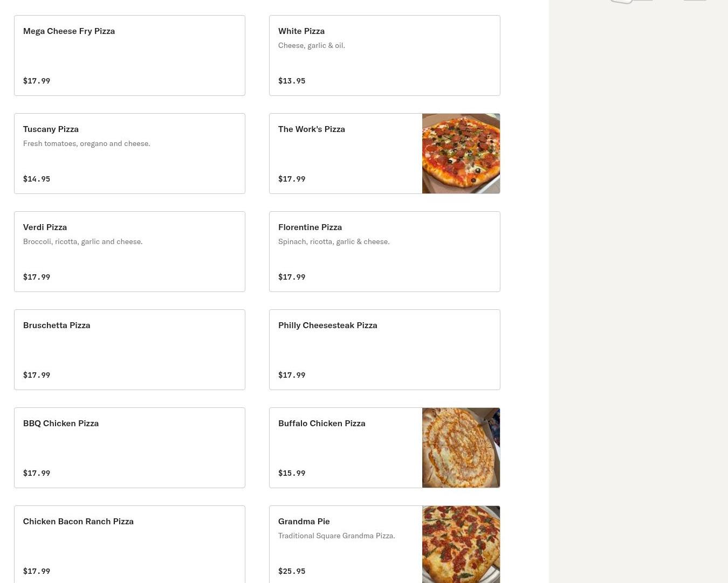Viewport: 728px width, 583px height.
Task: Click Chicken Bacon Ranch $17.99 price
Action: click(37, 571)
